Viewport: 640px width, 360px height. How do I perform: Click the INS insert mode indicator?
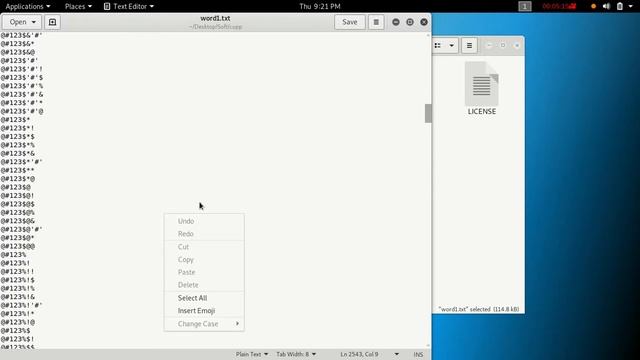[x=418, y=354]
